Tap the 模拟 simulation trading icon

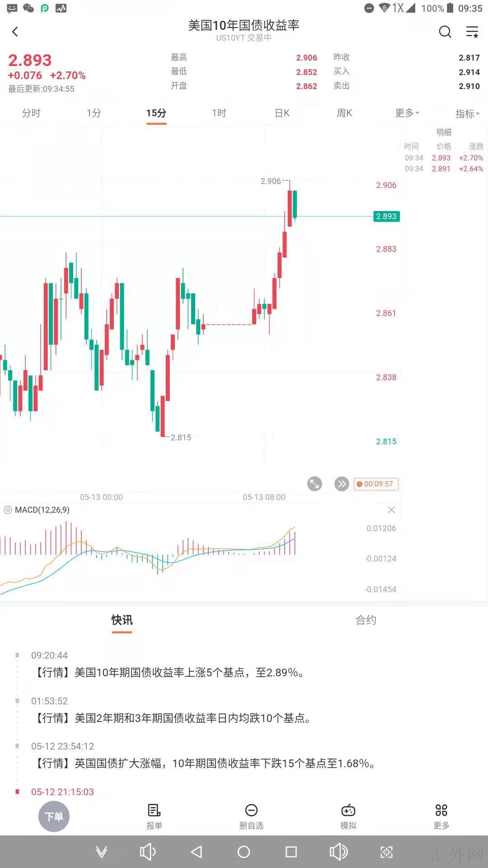pyautogui.click(x=348, y=816)
